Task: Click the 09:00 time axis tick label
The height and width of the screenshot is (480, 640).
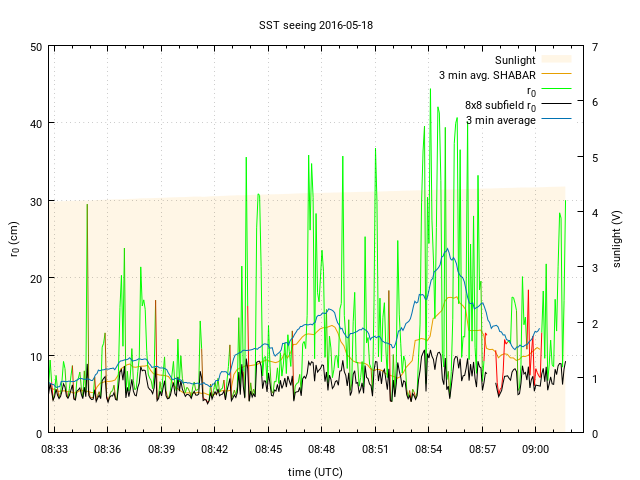Action: point(535,450)
